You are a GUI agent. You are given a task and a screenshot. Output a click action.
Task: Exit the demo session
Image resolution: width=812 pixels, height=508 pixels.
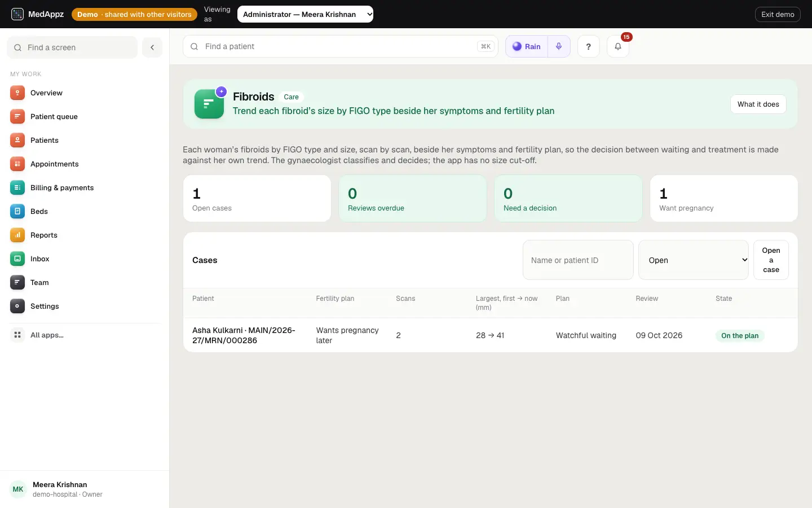(x=778, y=14)
